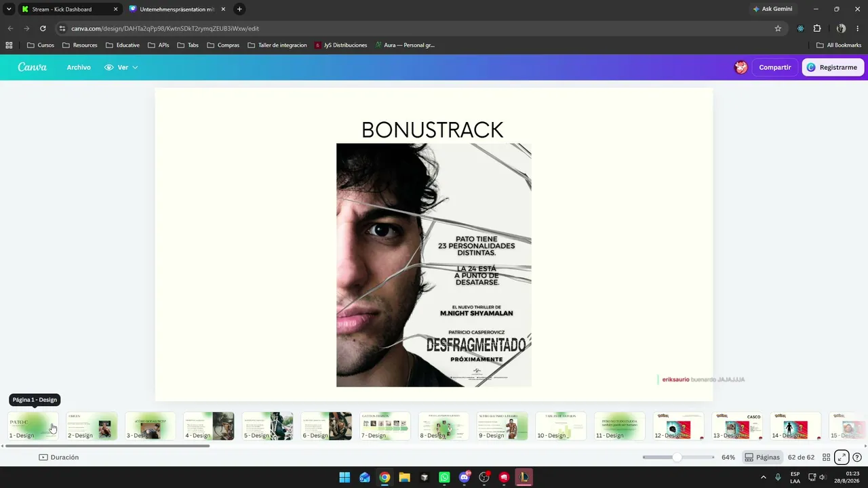Select page thumbnail 1 - Design
The width and height of the screenshot is (868, 488).
coord(33,426)
